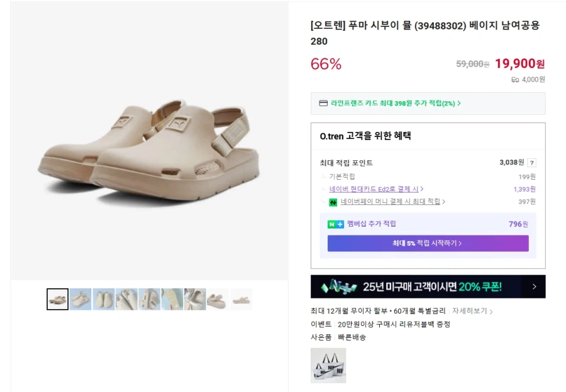Select the last strap-view thumbnail
The width and height of the screenshot is (566, 392).
coord(241,300)
